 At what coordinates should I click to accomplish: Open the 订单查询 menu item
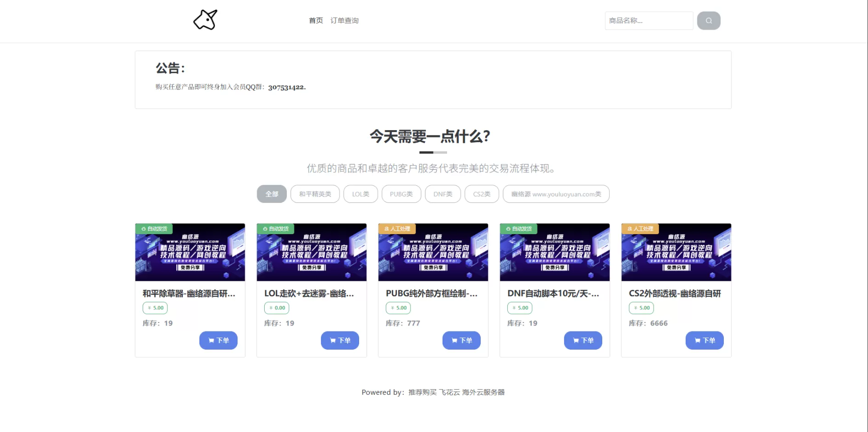pyautogui.click(x=344, y=21)
